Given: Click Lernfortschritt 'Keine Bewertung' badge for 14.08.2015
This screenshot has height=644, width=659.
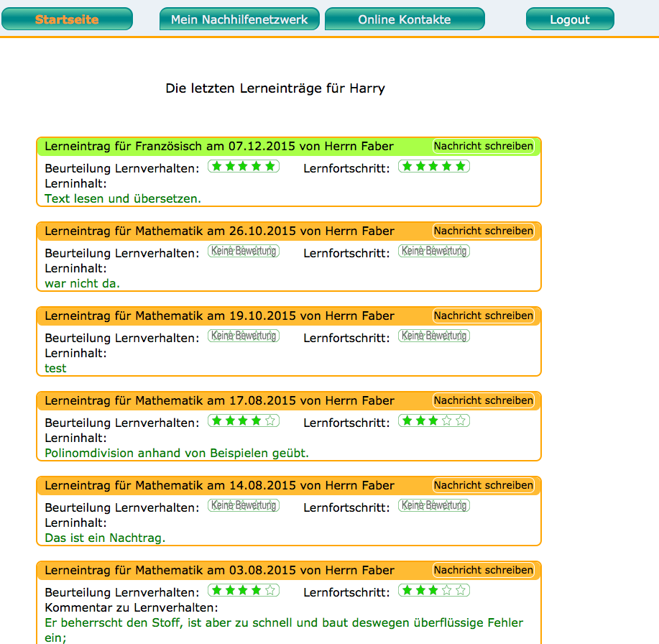Looking at the screenshot, I should coord(434,505).
